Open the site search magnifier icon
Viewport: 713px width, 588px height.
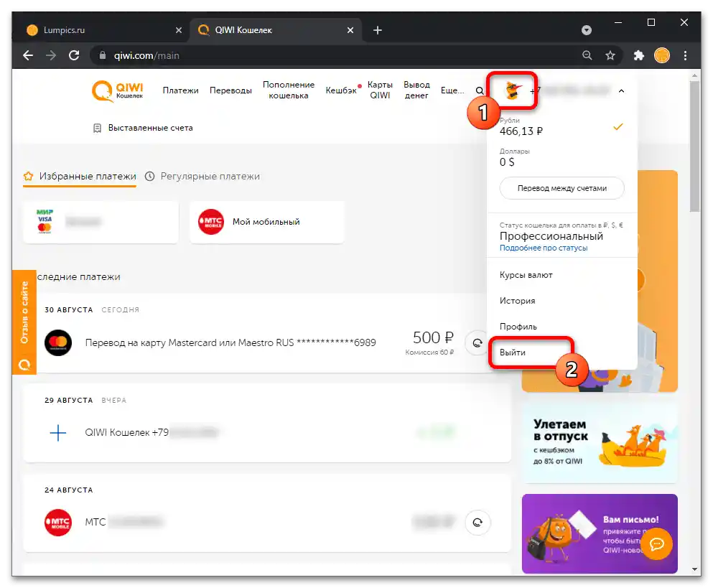[x=479, y=90]
